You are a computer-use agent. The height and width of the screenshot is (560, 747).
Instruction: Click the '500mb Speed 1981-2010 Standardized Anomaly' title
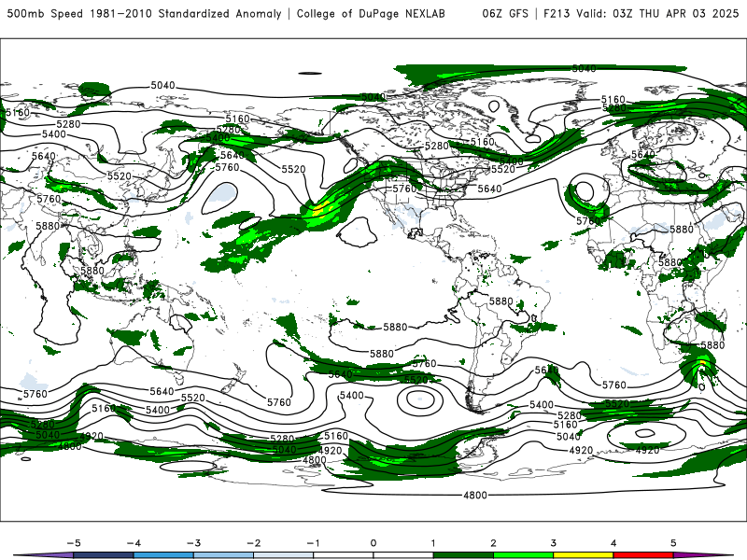coord(144,13)
